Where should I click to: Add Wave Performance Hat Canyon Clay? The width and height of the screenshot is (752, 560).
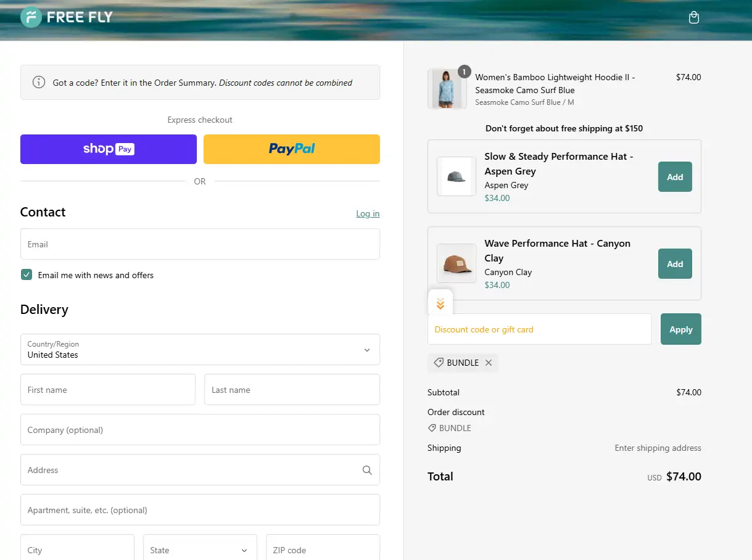(x=675, y=264)
